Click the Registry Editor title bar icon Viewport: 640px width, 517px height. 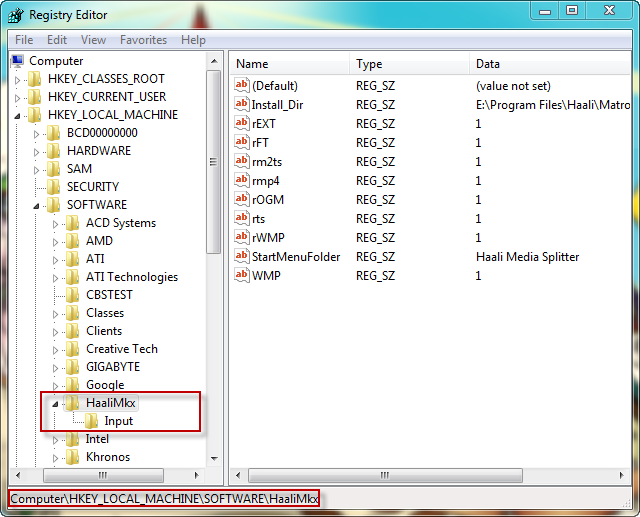(16, 15)
